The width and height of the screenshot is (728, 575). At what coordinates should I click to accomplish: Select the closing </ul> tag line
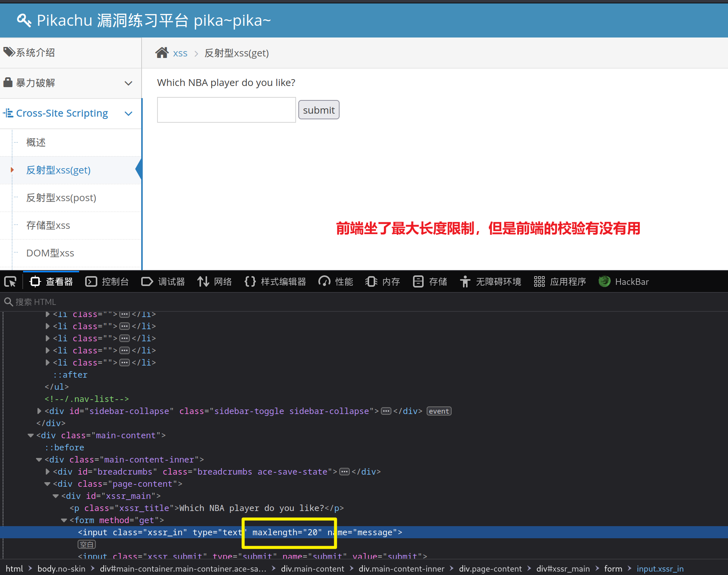57,387
